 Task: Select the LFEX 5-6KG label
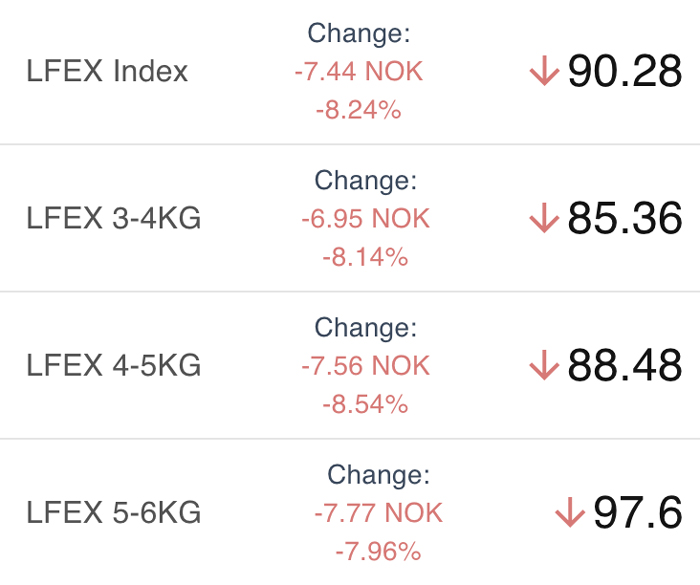(x=114, y=513)
